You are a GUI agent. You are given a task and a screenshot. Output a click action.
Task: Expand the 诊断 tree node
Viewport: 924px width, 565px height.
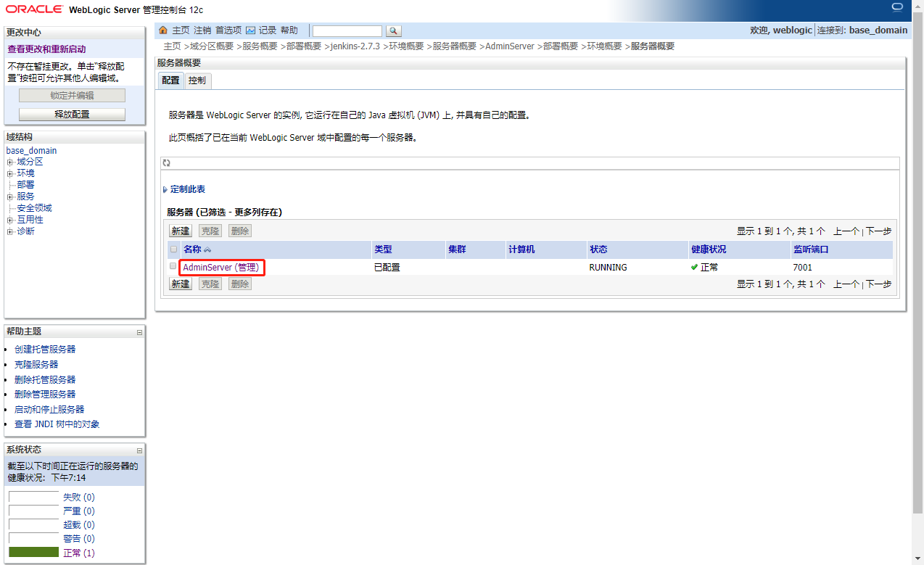coord(10,231)
